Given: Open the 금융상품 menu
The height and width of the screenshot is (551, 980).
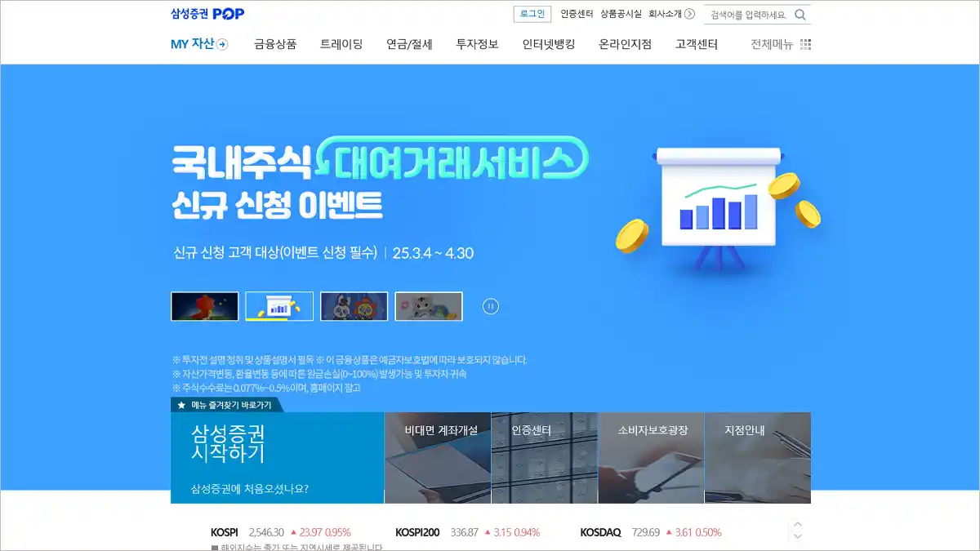Looking at the screenshot, I should pyautogui.click(x=275, y=45).
